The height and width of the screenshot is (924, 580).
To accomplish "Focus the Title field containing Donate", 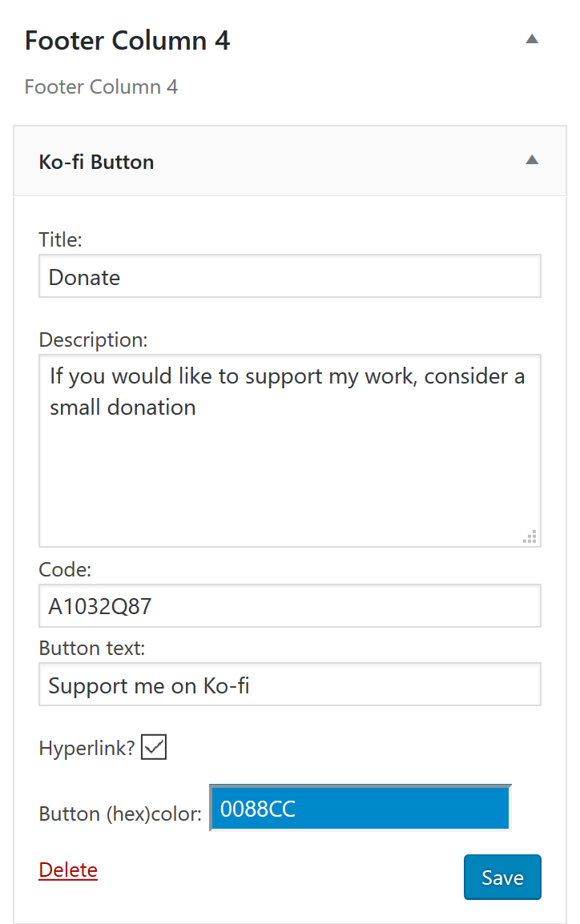I will pos(290,276).
